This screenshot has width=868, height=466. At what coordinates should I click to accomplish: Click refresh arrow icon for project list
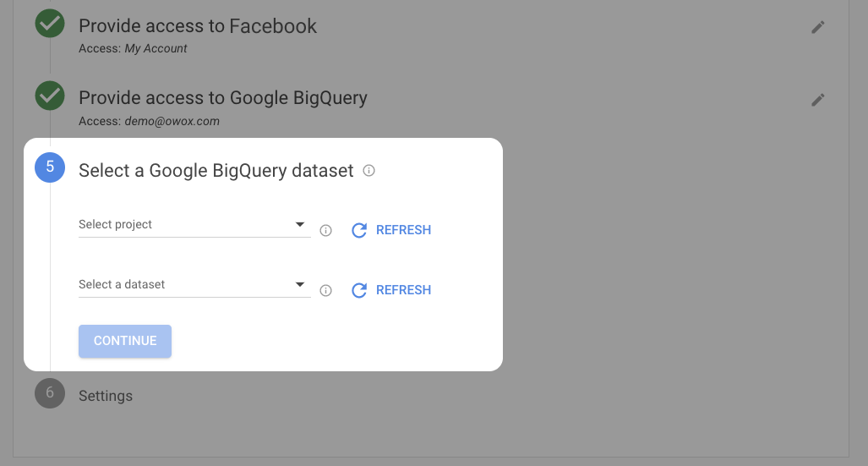pos(359,230)
